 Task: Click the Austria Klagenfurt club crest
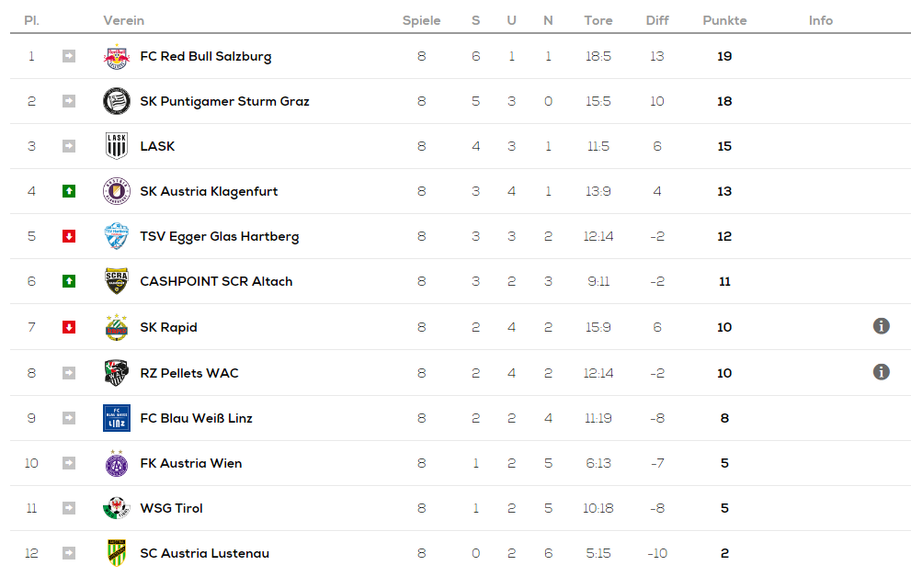click(x=117, y=191)
